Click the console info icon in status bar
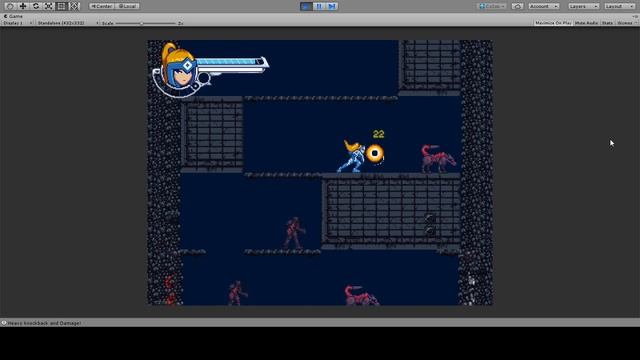This screenshot has width=640, height=360. 4,323
